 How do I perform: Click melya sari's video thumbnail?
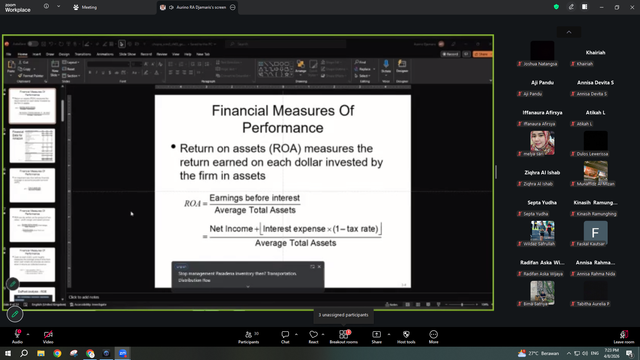[x=542, y=143]
